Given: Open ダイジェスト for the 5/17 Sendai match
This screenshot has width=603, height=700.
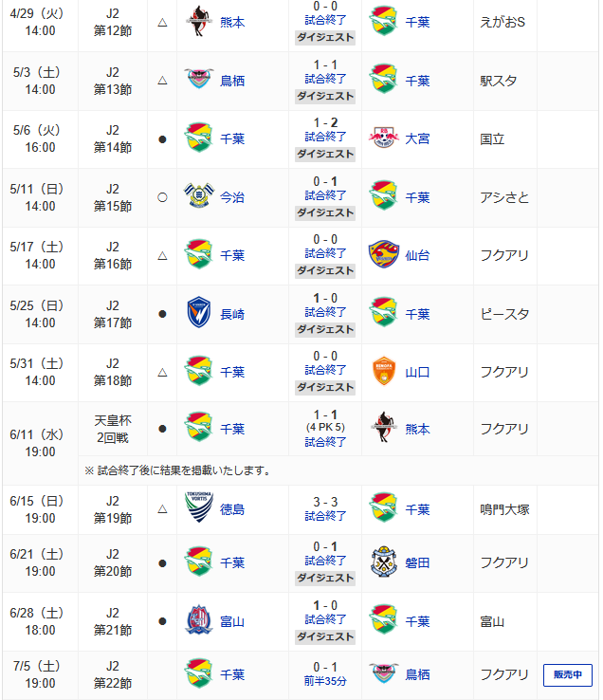Looking at the screenshot, I should click(325, 271).
